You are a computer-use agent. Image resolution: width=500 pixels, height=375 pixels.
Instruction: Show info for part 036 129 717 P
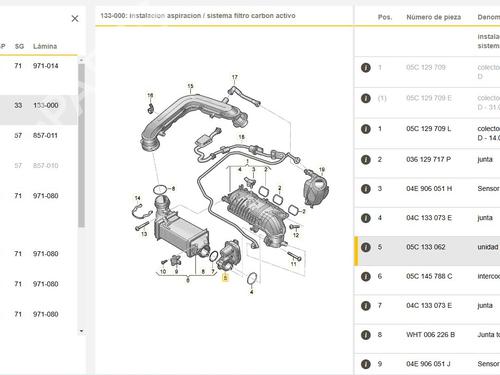pos(366,160)
